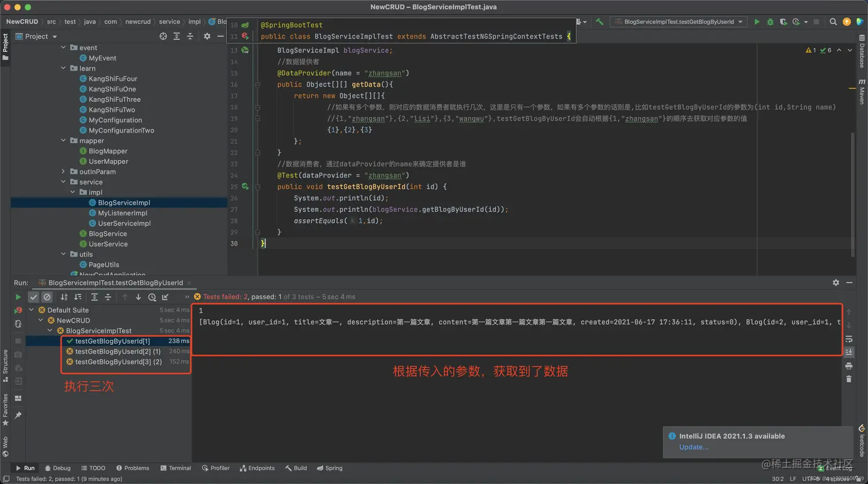The width and height of the screenshot is (868, 484).
Task: Collapse the impl folder under service
Action: (72, 192)
